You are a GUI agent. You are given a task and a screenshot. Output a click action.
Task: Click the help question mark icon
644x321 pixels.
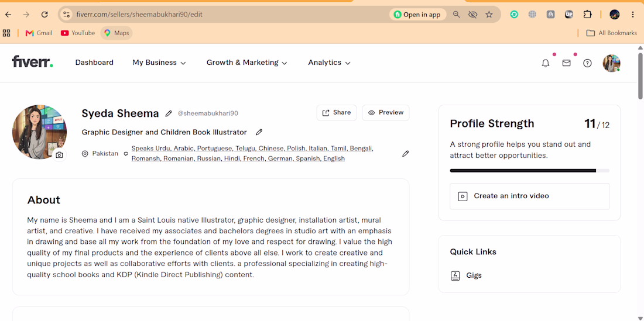click(587, 63)
